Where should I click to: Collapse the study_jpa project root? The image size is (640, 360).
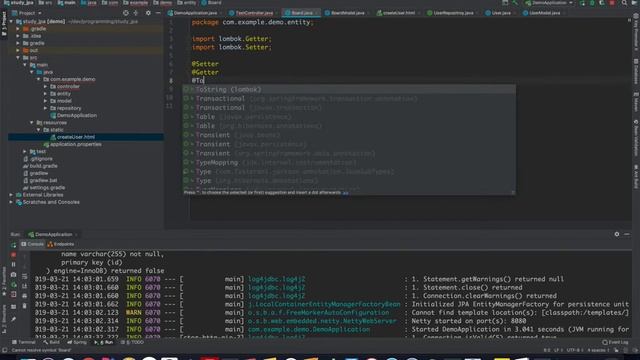tap(11, 21)
